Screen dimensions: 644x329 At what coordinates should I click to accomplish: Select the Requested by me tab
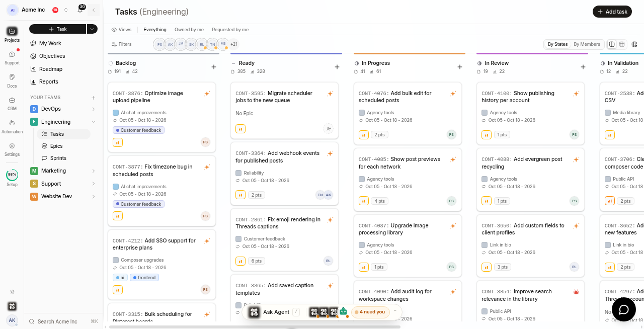[230, 30]
